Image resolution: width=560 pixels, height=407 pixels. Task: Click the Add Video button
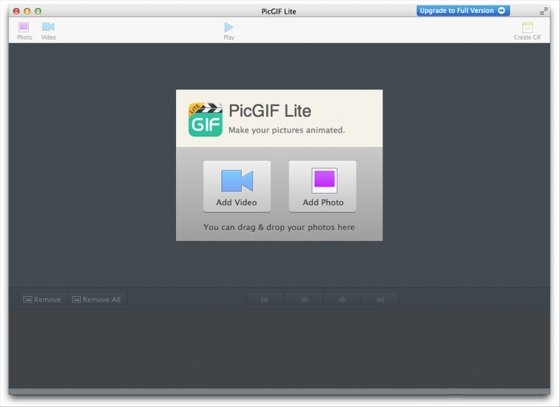(237, 186)
